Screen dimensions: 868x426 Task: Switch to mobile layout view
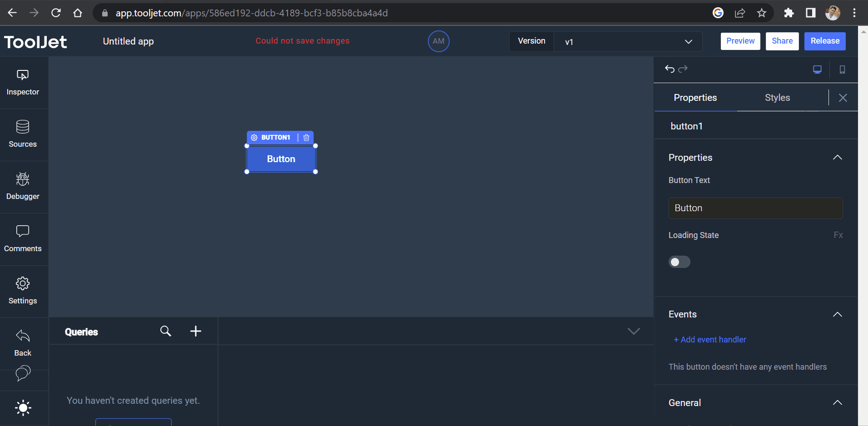(842, 69)
